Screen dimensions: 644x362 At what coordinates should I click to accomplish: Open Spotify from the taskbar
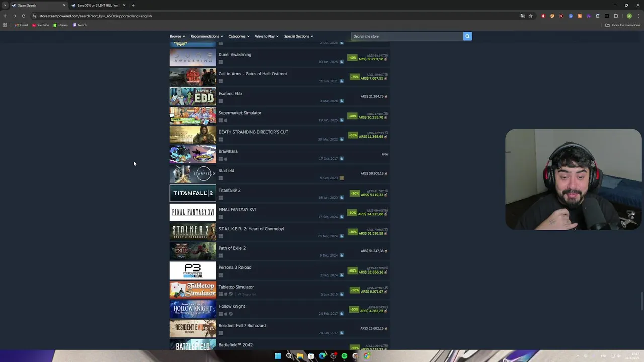coord(344,356)
